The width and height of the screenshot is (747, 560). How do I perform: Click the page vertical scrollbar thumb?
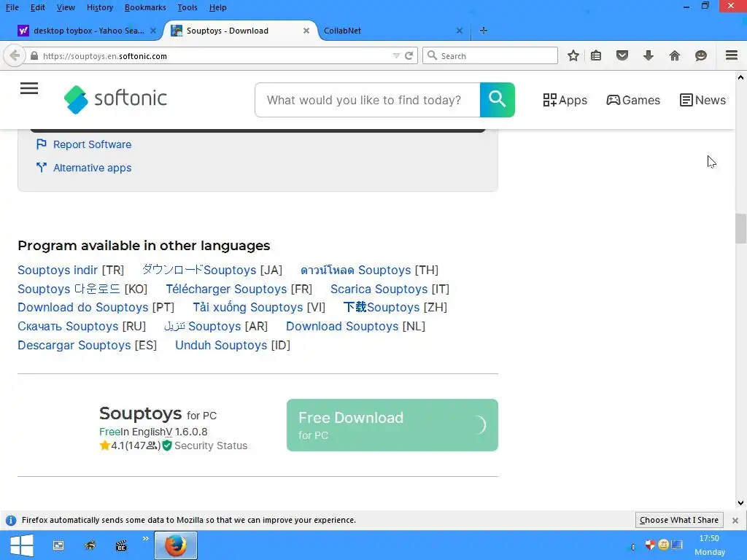tap(740, 228)
